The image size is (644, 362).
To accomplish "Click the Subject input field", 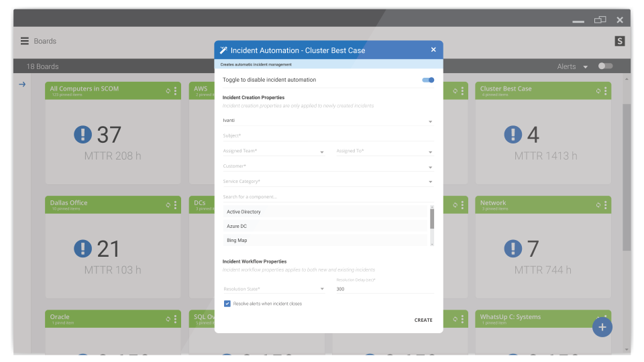I will click(328, 136).
